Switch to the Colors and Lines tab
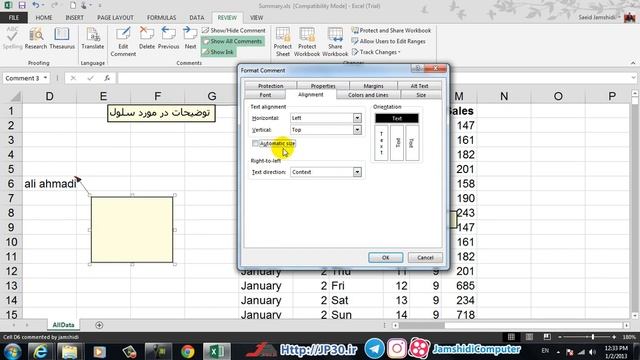This screenshot has width=640, height=360. (x=368, y=95)
